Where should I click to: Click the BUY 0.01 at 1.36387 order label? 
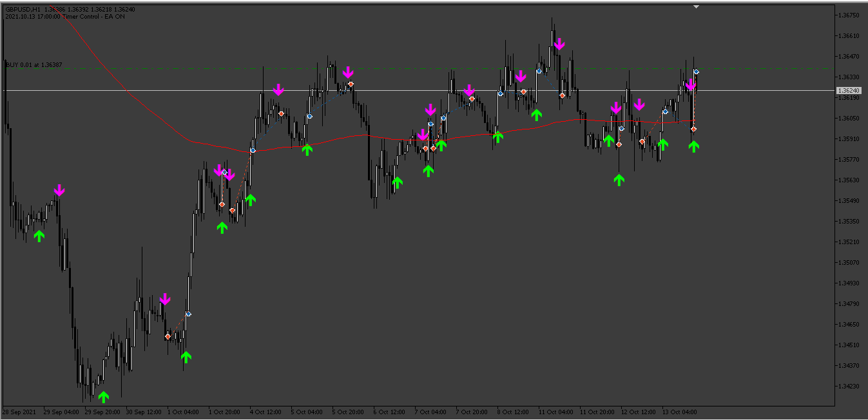pyautogui.click(x=34, y=65)
